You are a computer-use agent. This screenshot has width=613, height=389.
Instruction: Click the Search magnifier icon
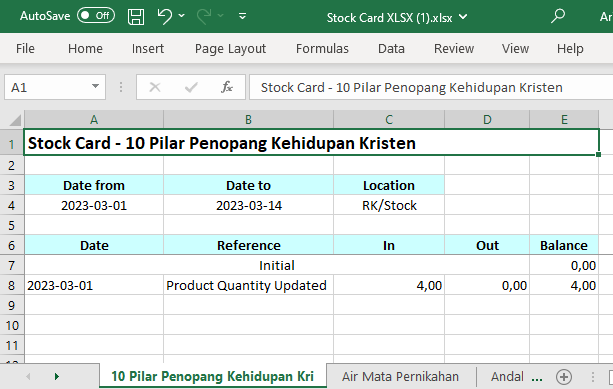click(x=558, y=16)
